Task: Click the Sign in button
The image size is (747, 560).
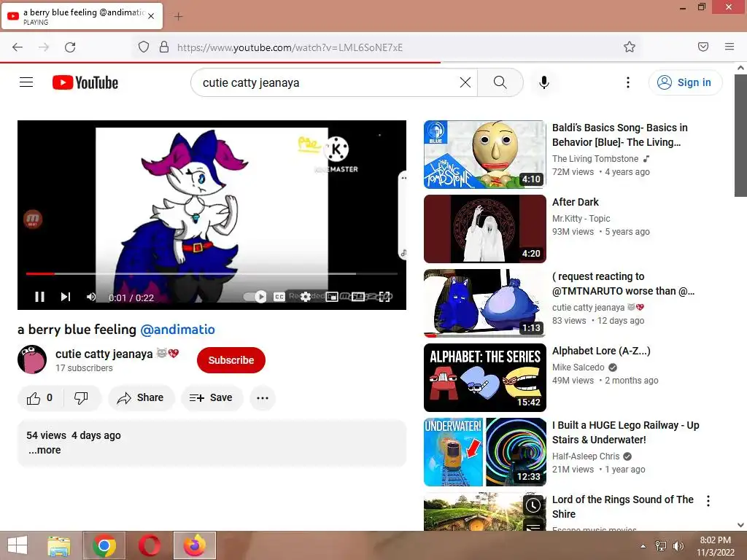Action: [685, 82]
